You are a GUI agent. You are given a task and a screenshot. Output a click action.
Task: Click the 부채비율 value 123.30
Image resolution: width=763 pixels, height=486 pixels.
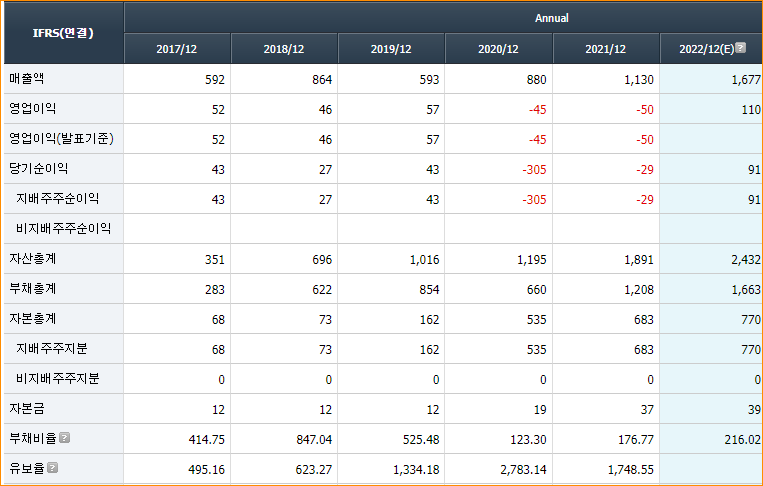coord(528,440)
